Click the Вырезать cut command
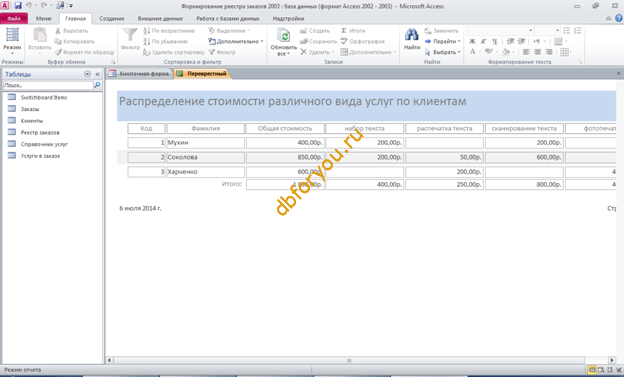Viewport: 624px width, 377px height. 72,31
